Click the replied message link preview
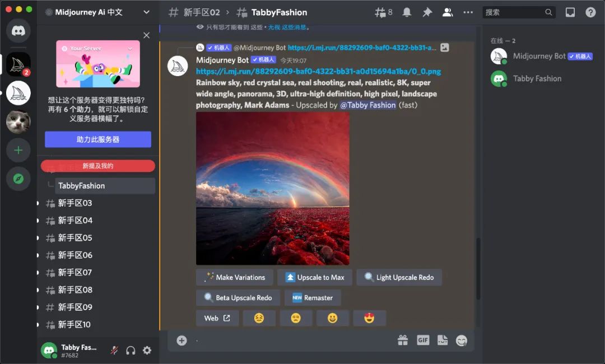 pos(362,48)
